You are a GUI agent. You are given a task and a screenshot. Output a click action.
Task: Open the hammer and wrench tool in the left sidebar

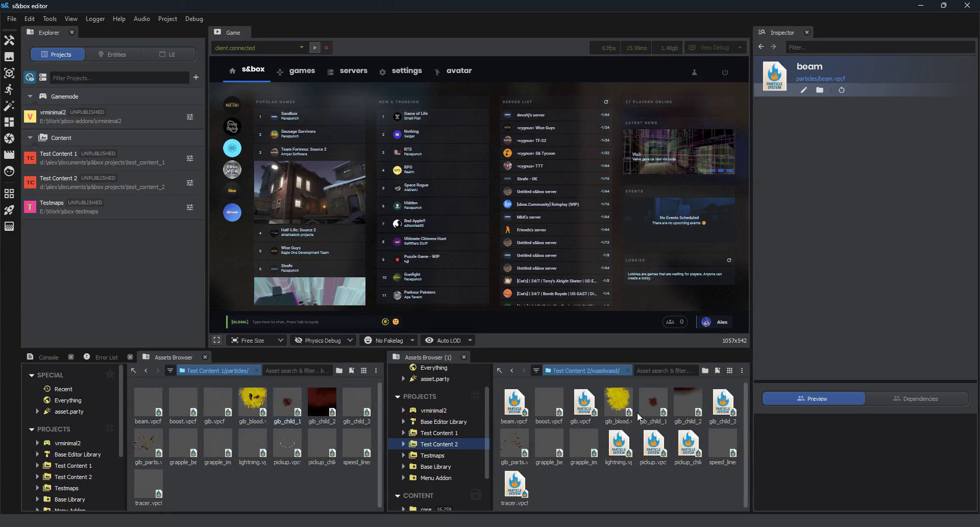coord(9,40)
